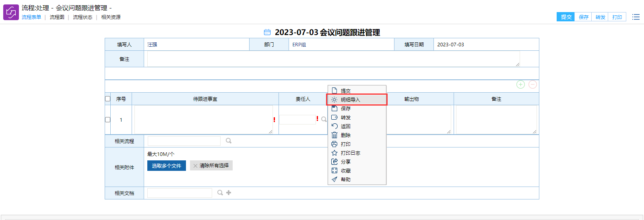Viewport: 644px width, 220px height.
Task: Check the checkbox for row 1
Action: pos(107,120)
